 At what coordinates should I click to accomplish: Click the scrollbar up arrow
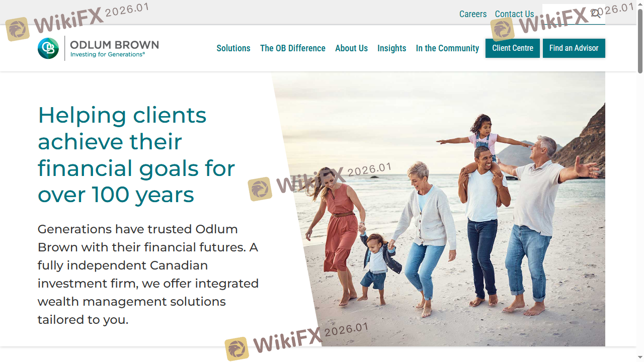pos(640,4)
